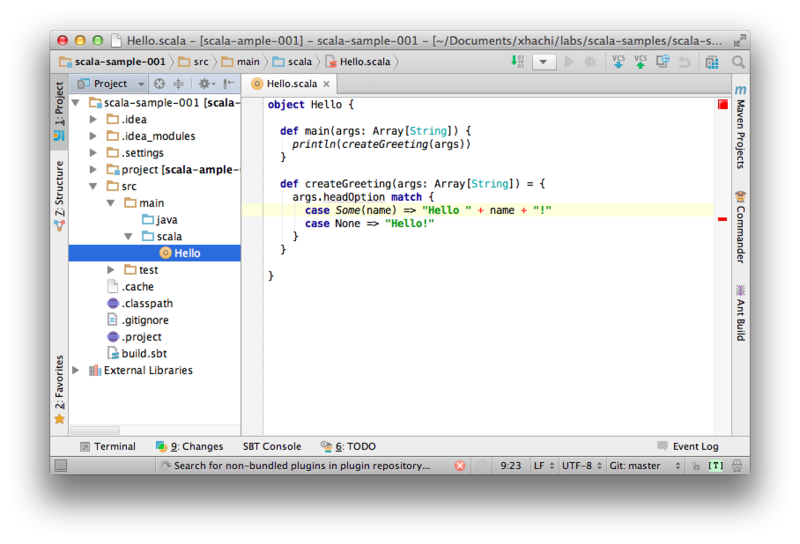This screenshot has width=800, height=544.
Task: Select build.sbt file
Action: click(137, 354)
